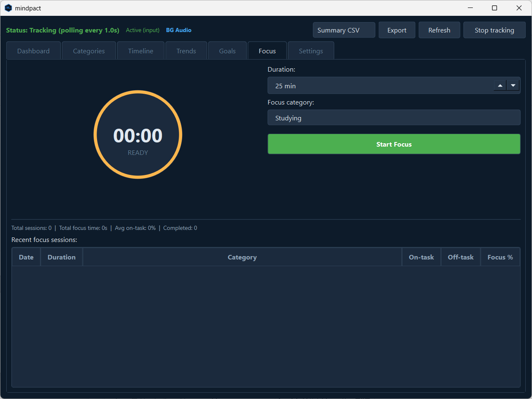This screenshot has height=399, width=532.
Task: Increase the duration with the up arrow
Action: 500,85
